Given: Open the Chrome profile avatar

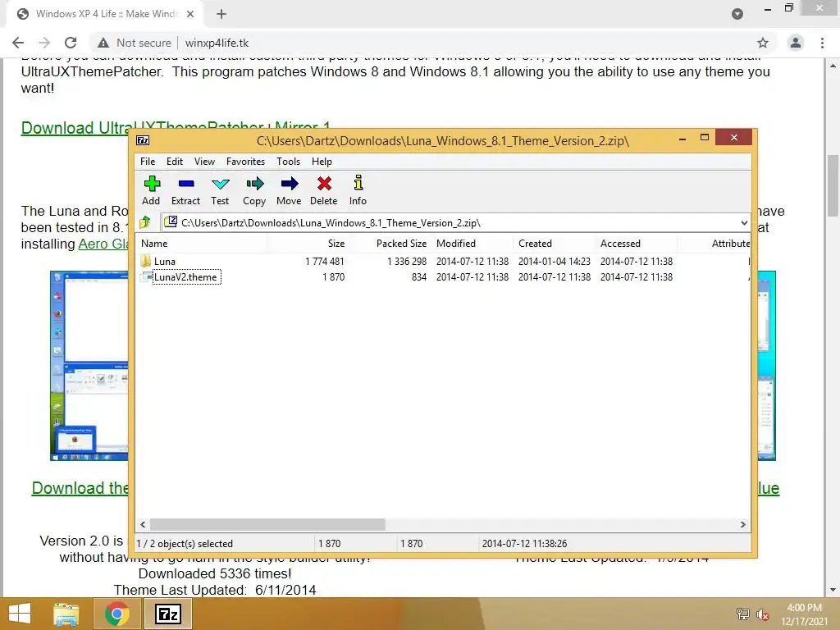Looking at the screenshot, I should coord(796,43).
